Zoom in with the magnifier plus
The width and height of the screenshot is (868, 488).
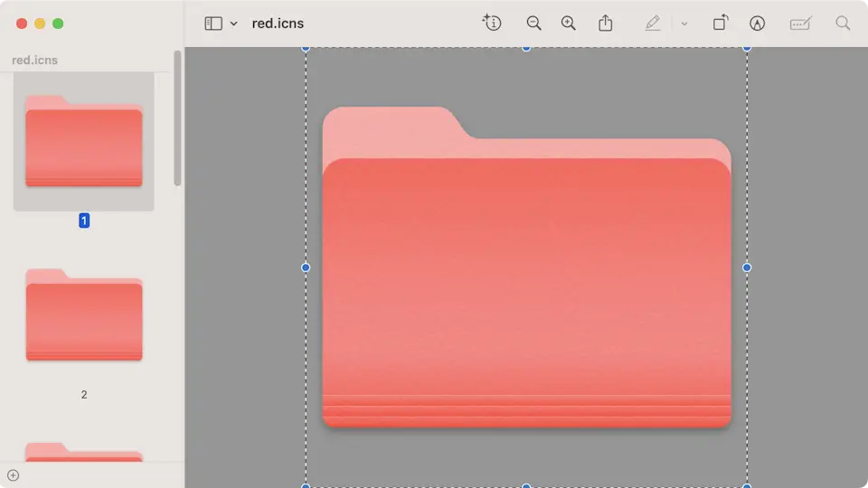[x=568, y=23]
